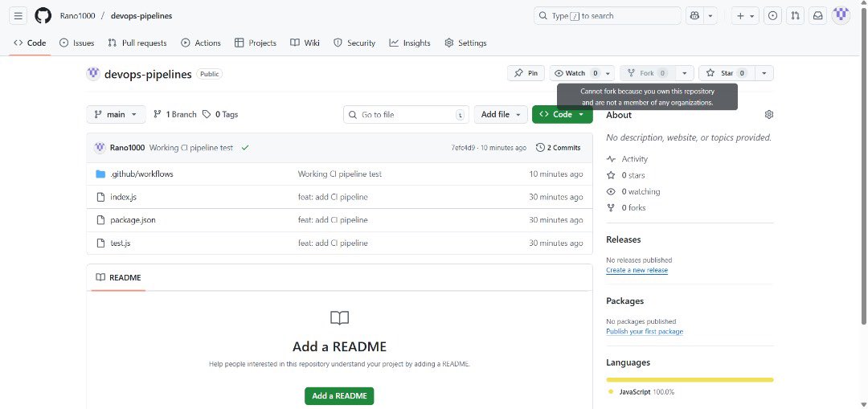This screenshot has height=409, width=868.
Task: Click the .github/workflows folder icon
Action: pos(100,174)
